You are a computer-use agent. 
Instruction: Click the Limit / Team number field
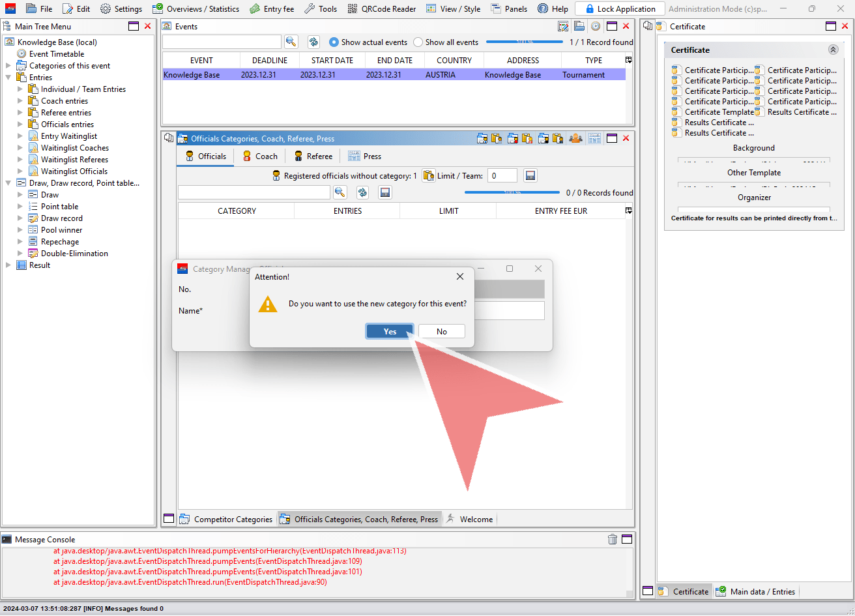click(502, 175)
